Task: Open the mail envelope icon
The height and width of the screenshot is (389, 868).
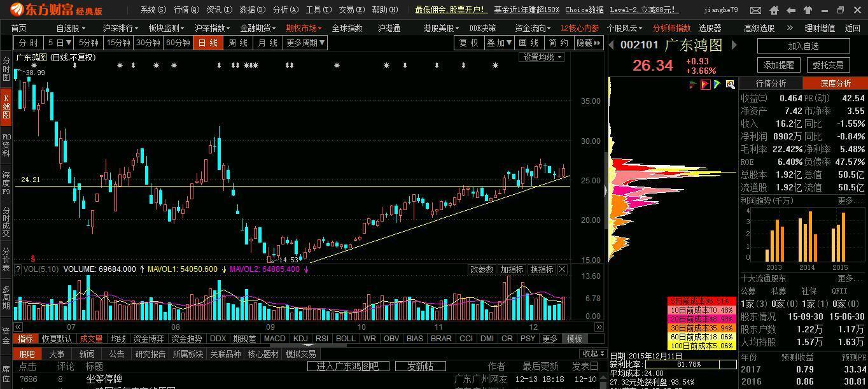Action: [755, 10]
